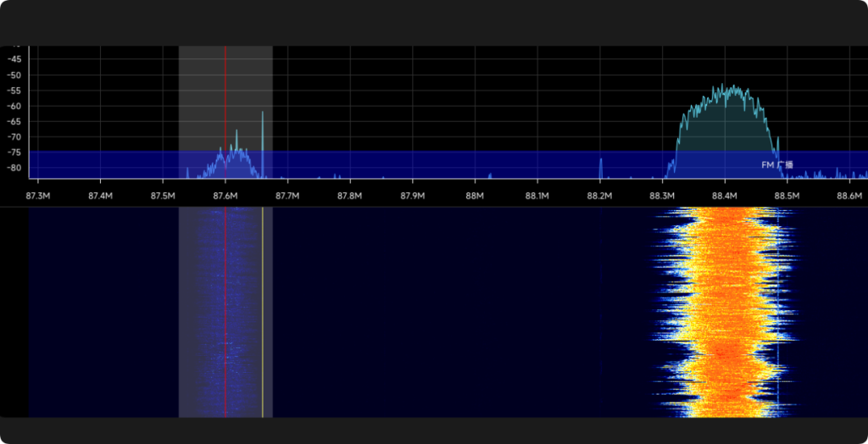Viewport: 868px width, 444px height.
Task: Click the 88.3M frequency axis label
Action: point(662,197)
